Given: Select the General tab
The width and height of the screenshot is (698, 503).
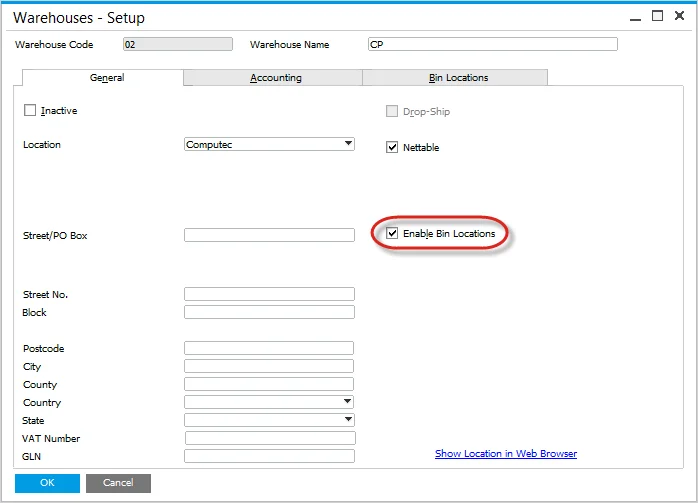Looking at the screenshot, I should point(107,78).
